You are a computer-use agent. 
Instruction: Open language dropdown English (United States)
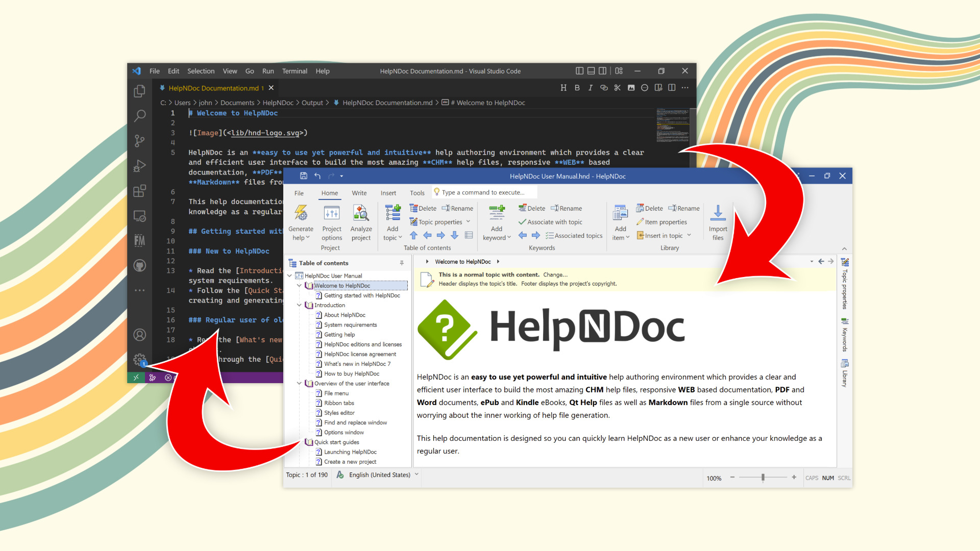(416, 474)
